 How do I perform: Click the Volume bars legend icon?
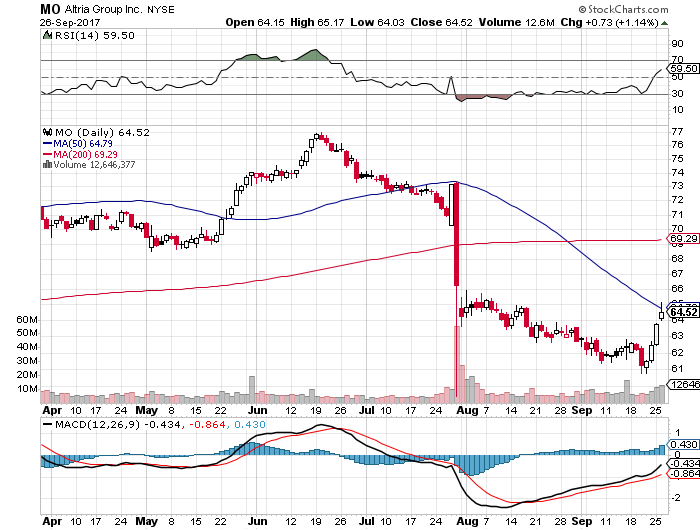[x=44, y=165]
